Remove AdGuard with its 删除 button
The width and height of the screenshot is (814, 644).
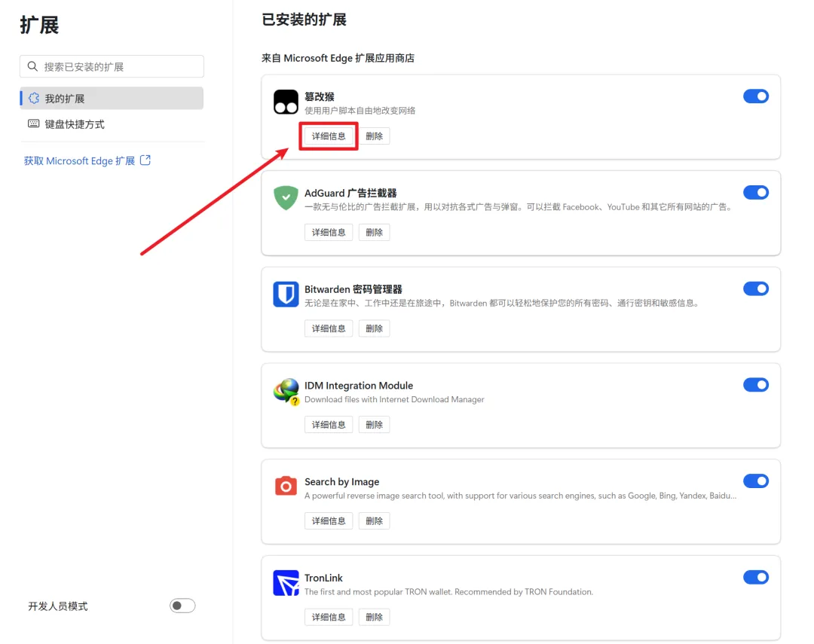pyautogui.click(x=375, y=233)
